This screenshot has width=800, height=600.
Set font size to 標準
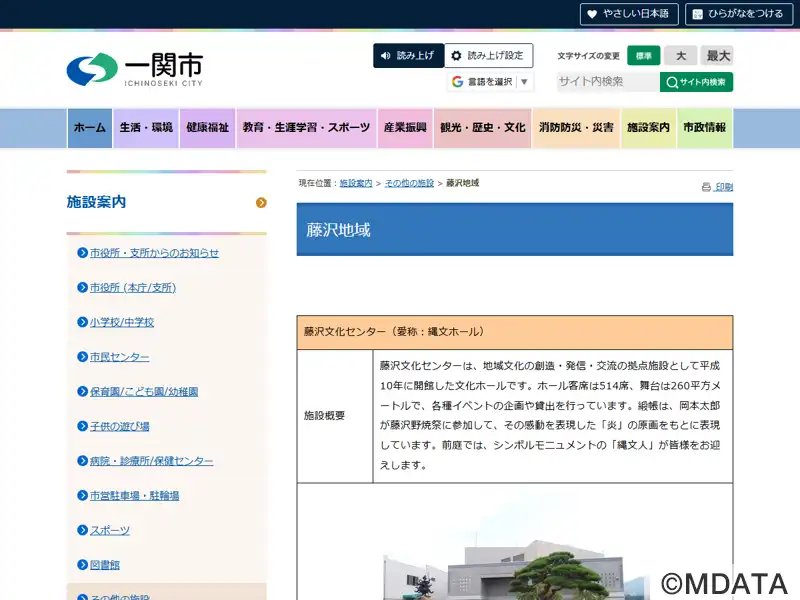pos(644,56)
